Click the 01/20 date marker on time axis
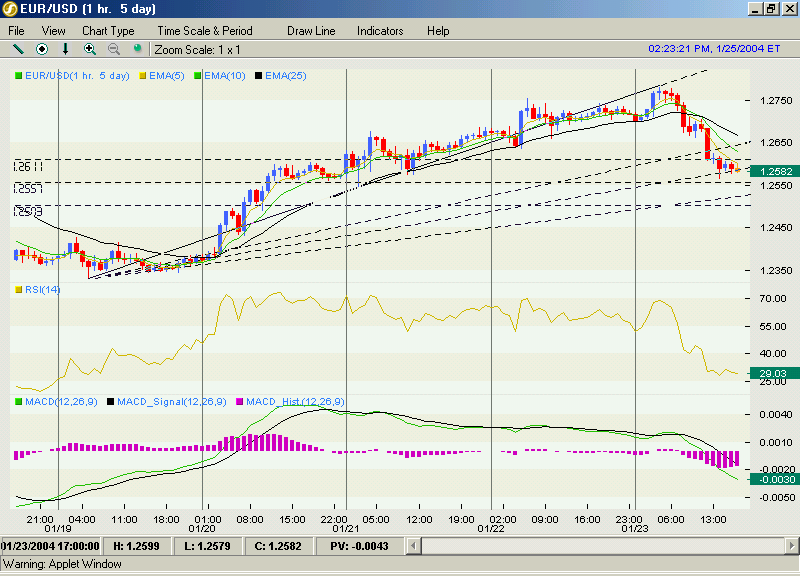This screenshot has width=800, height=576. click(202, 529)
